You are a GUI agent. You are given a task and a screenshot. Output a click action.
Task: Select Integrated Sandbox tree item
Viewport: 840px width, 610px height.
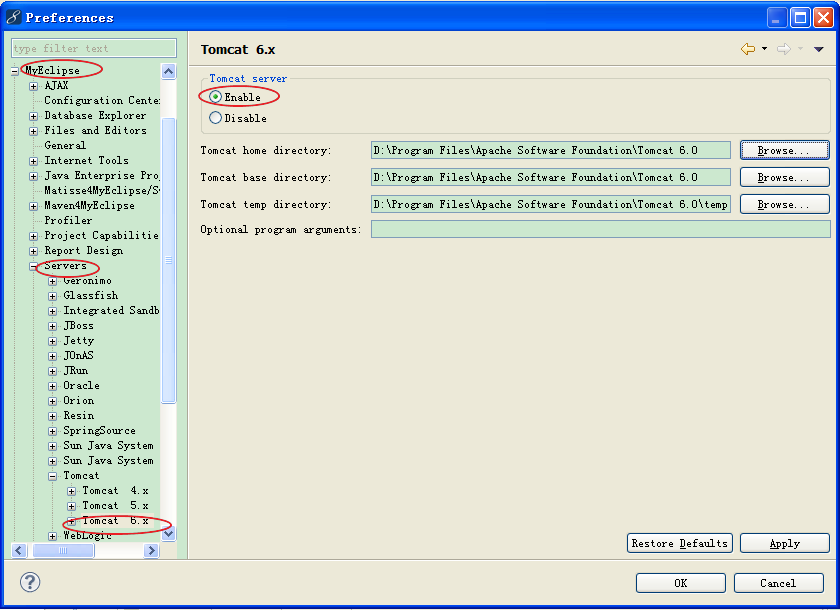111,310
